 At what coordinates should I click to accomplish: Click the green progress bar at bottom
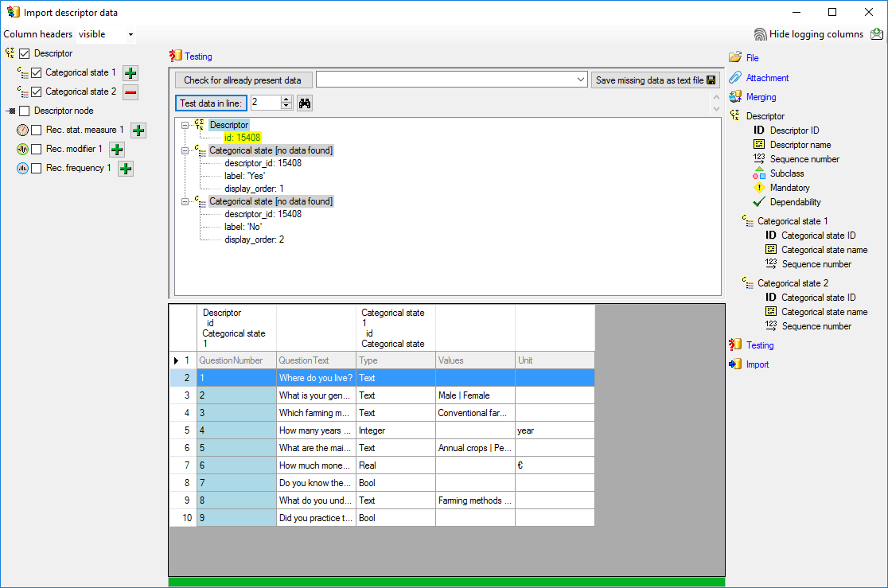446,582
